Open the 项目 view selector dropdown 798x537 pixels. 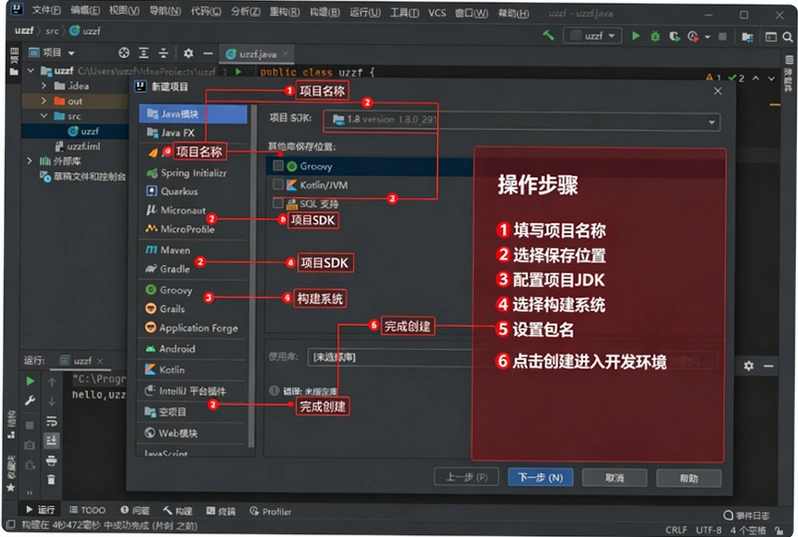pos(51,52)
